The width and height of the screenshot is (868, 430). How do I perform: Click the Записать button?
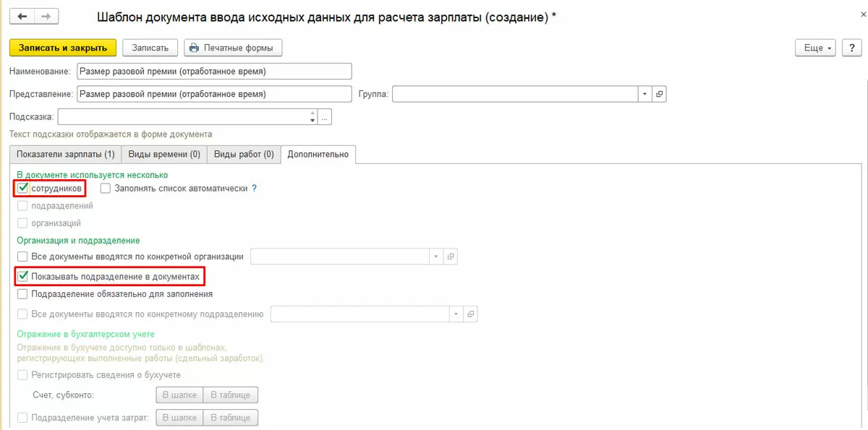[150, 48]
